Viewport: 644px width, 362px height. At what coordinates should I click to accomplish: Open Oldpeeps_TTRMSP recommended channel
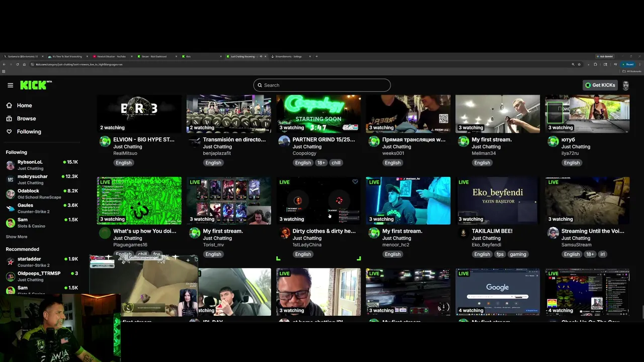click(42, 276)
